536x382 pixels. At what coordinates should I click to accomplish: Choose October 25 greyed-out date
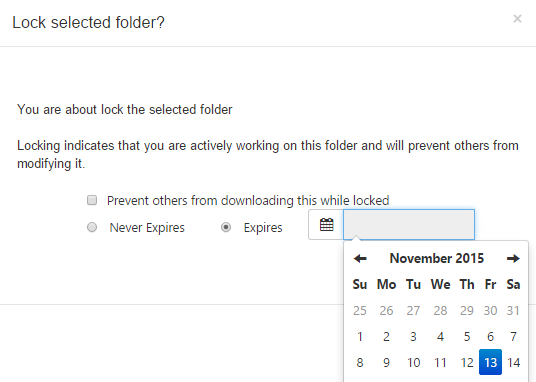(x=360, y=311)
